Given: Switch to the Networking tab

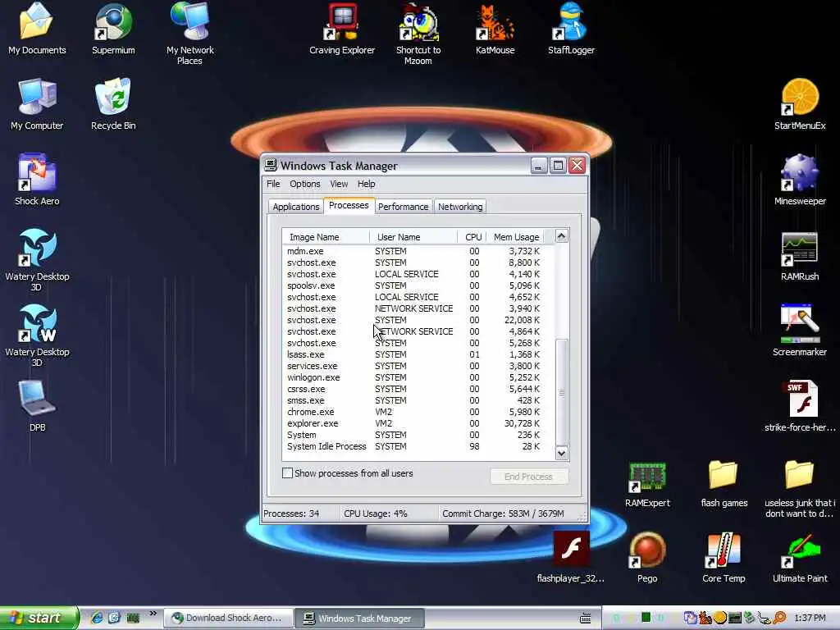Looking at the screenshot, I should (460, 207).
